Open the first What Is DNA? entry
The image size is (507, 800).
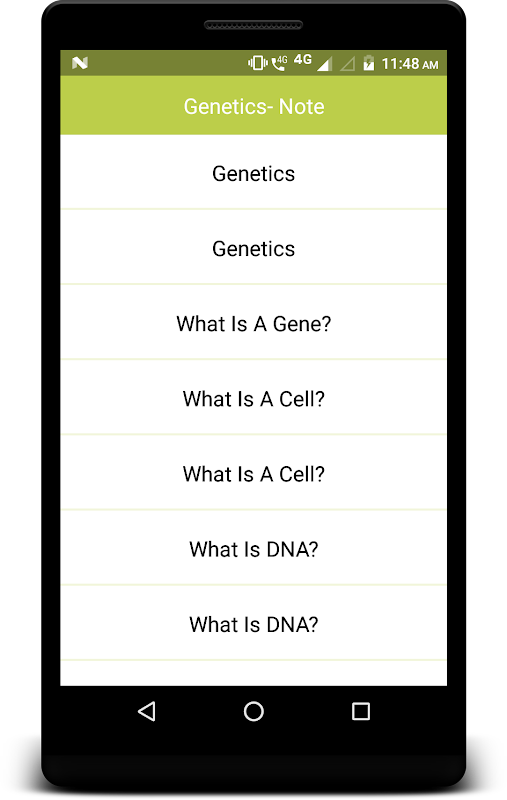point(254,547)
